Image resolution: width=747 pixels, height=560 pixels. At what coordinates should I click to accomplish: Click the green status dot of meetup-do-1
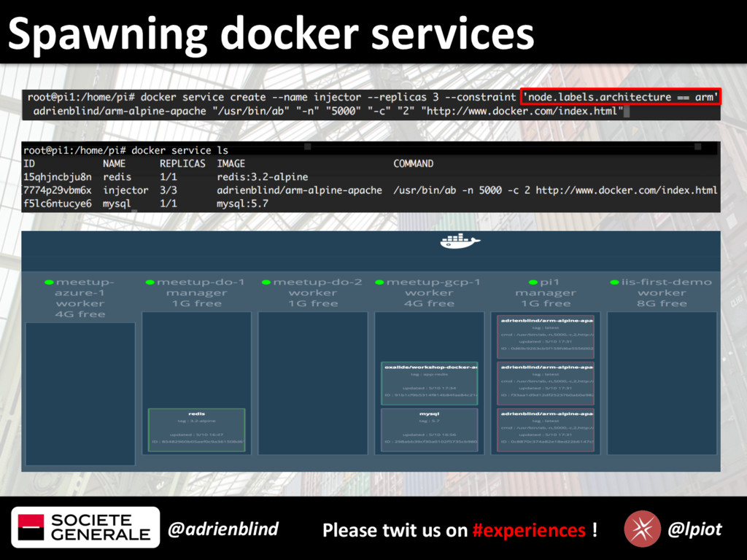pyautogui.click(x=150, y=282)
